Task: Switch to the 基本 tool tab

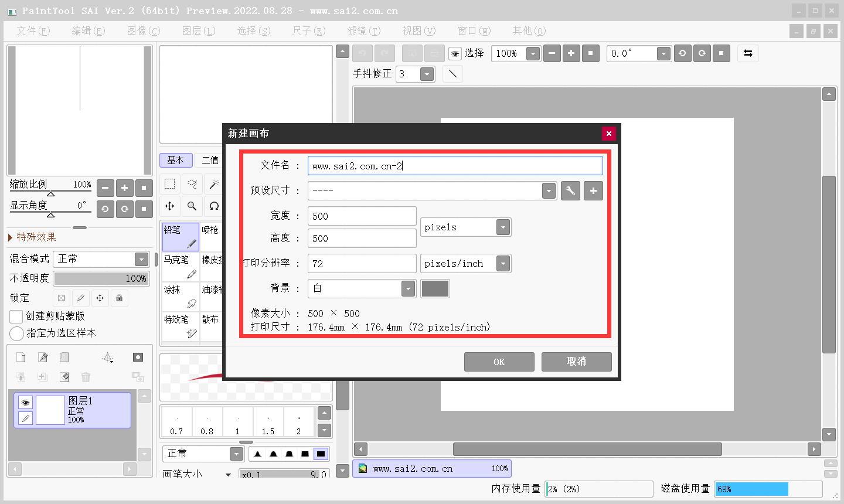Action: tap(175, 160)
